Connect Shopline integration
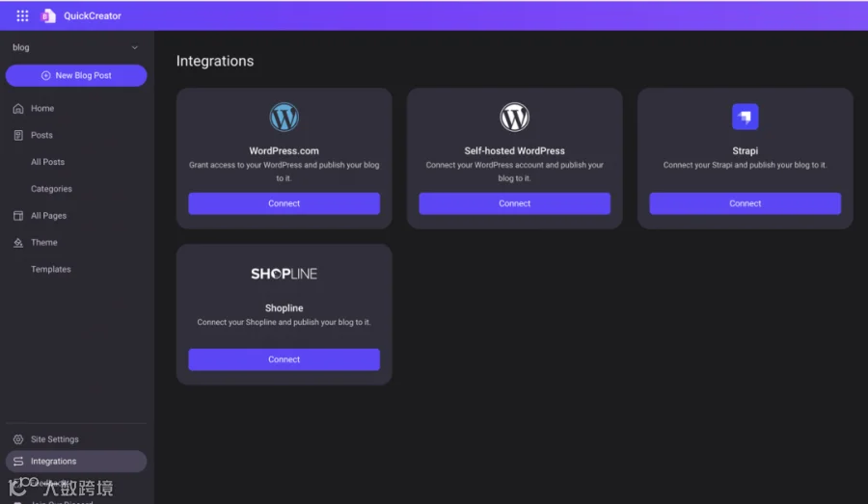868x504 pixels. tap(284, 359)
